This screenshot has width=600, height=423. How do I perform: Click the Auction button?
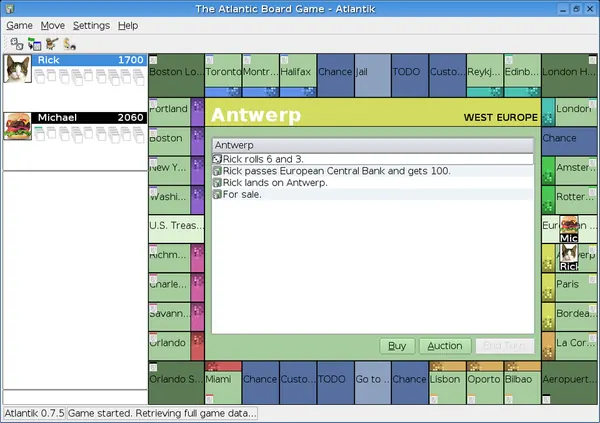coord(445,346)
